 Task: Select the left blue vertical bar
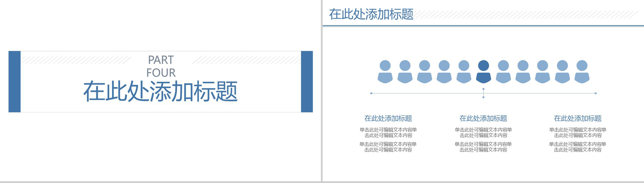coord(15,81)
